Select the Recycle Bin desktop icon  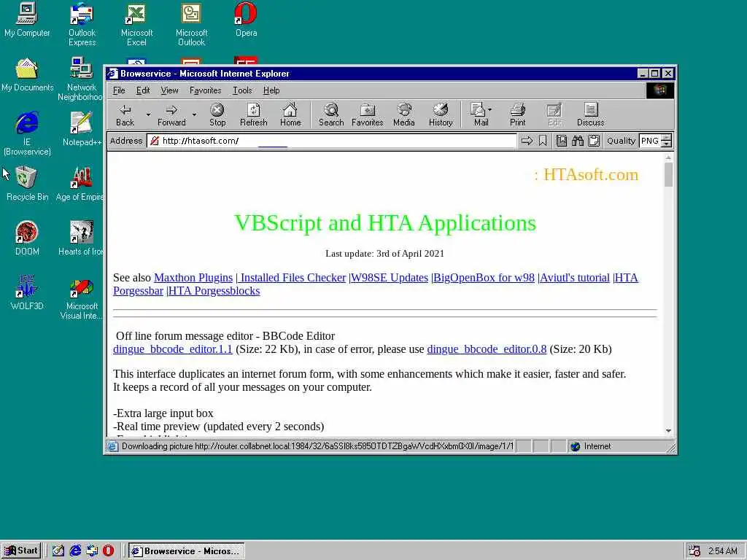point(27,184)
